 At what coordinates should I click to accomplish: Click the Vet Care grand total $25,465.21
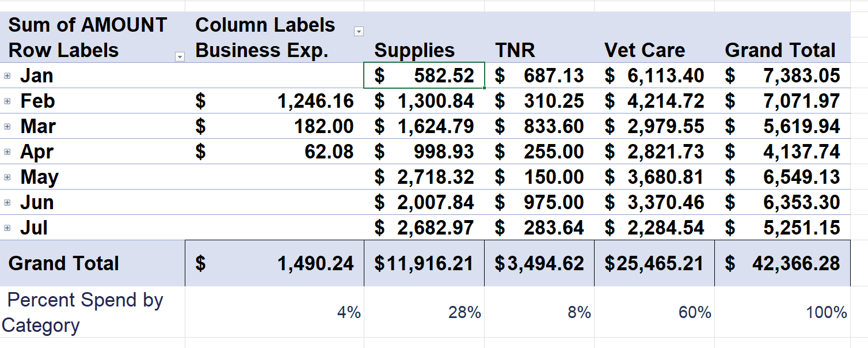pos(654,263)
